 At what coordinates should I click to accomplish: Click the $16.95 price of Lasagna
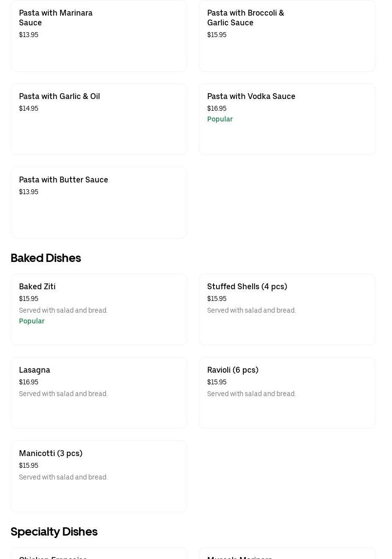(29, 382)
